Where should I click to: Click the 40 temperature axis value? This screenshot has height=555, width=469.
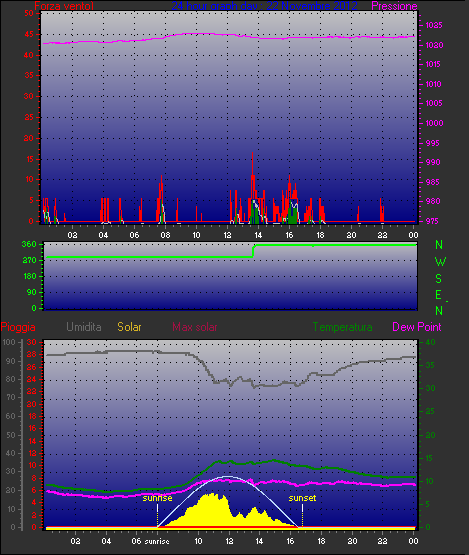coord(430,342)
